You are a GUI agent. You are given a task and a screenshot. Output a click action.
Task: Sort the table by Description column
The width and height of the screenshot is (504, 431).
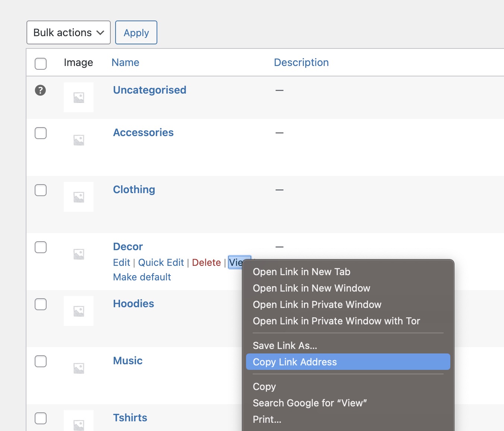(301, 62)
